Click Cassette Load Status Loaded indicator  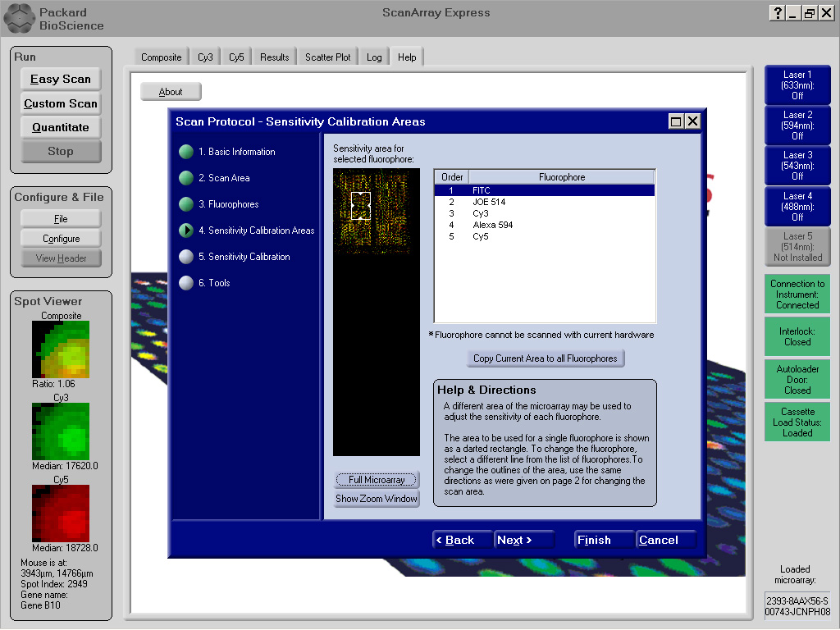pos(797,422)
